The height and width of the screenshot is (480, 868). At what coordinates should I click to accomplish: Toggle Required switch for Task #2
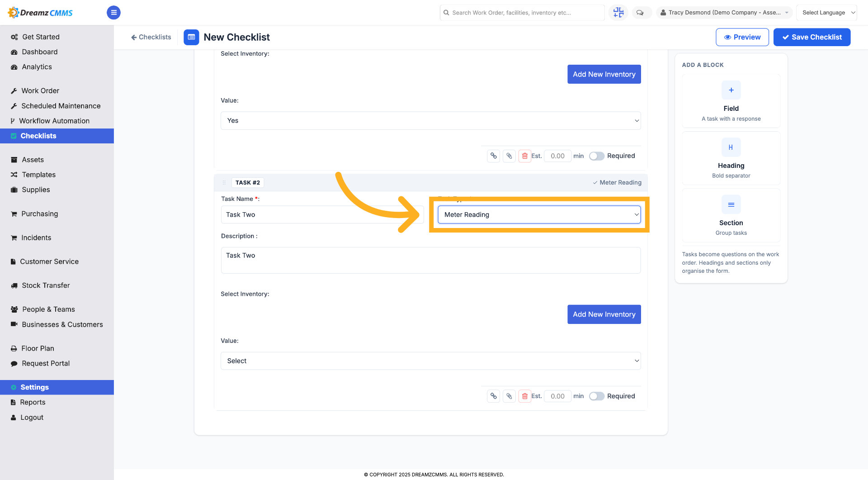(597, 396)
